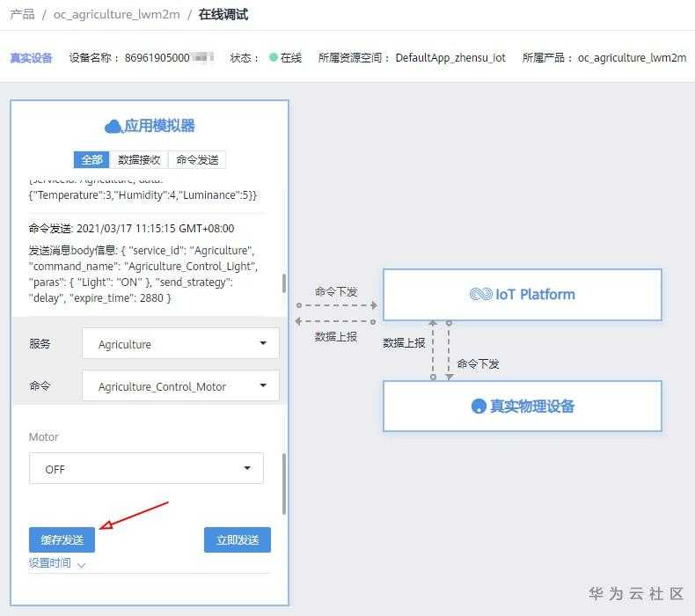Click the 所属产品 oc_agriculture_lwm2m value
The image size is (695, 616).
(x=632, y=58)
